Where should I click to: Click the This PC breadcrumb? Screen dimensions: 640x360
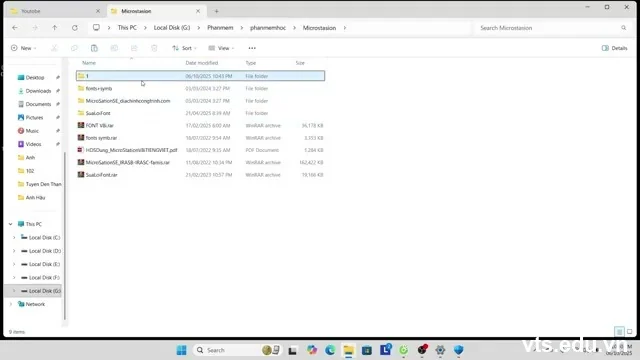tap(127, 28)
